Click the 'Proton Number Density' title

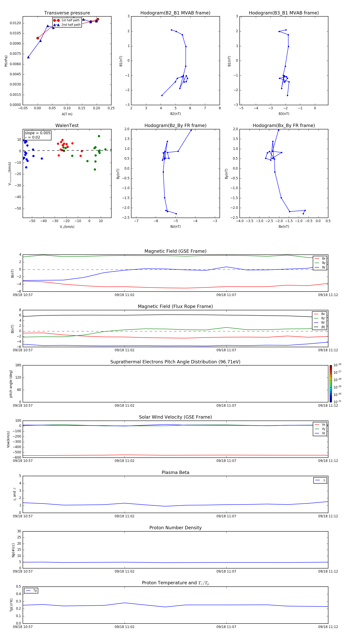point(175,528)
